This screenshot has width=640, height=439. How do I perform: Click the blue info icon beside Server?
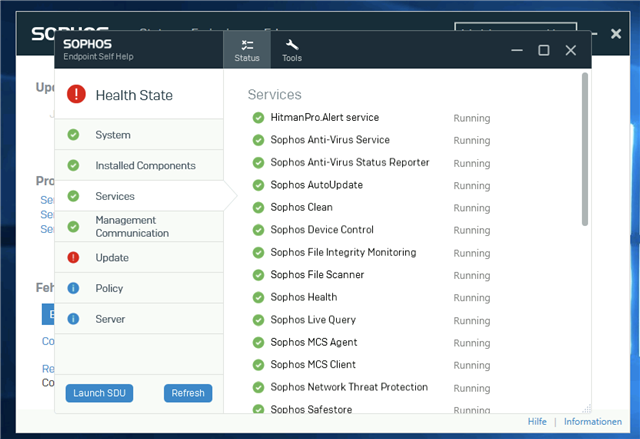tap(73, 319)
